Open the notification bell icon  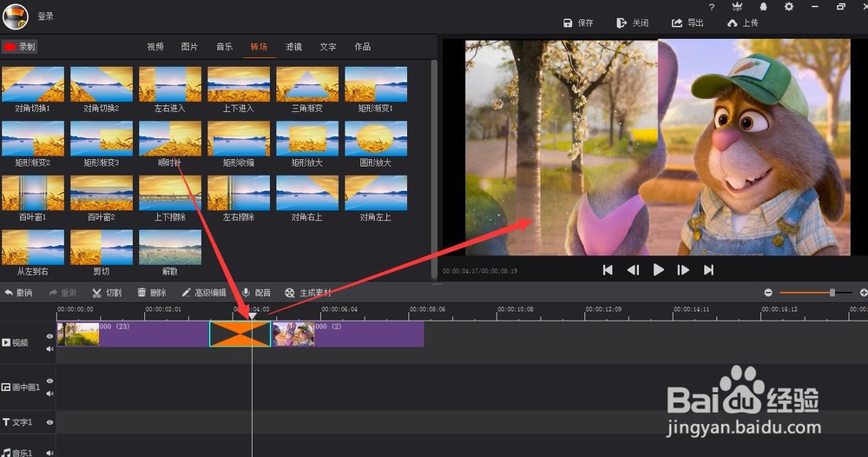tap(763, 7)
